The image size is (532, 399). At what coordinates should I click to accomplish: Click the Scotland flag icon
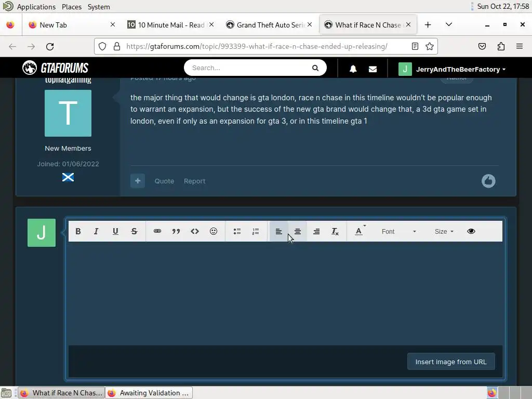pos(68,177)
